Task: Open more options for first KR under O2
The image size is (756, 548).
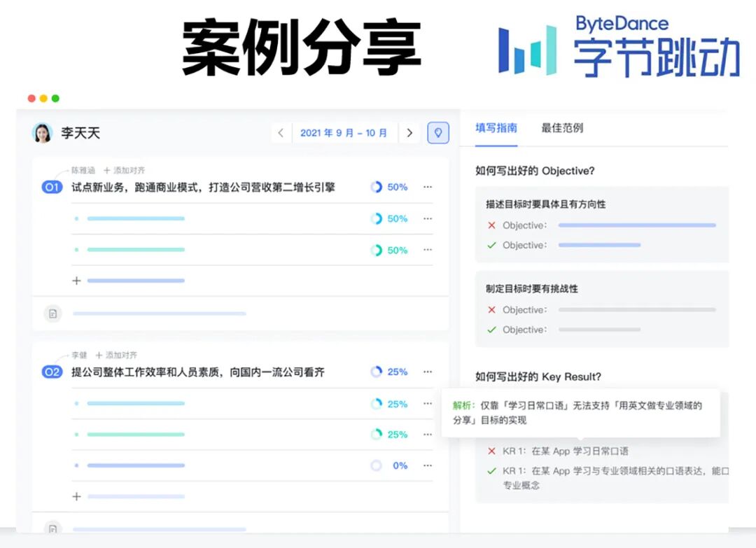Action: coord(428,403)
